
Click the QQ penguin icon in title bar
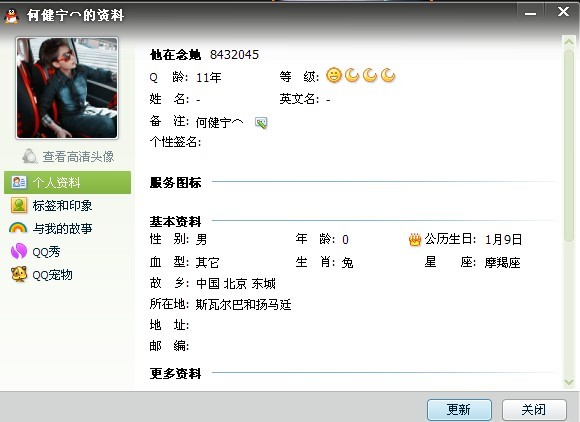pos(12,16)
